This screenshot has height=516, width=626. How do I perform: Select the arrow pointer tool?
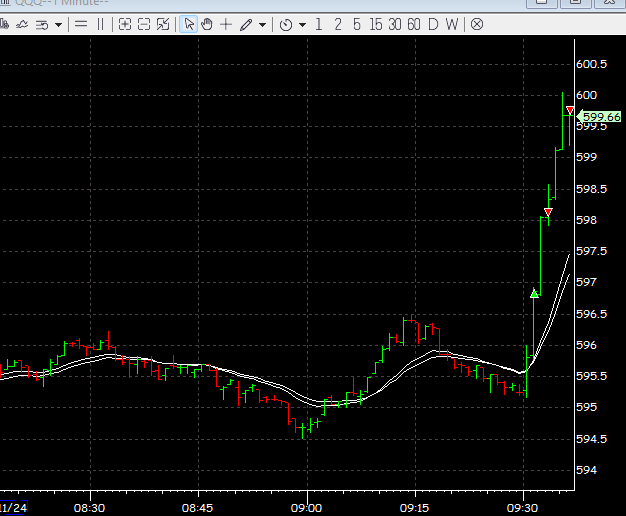click(x=188, y=24)
